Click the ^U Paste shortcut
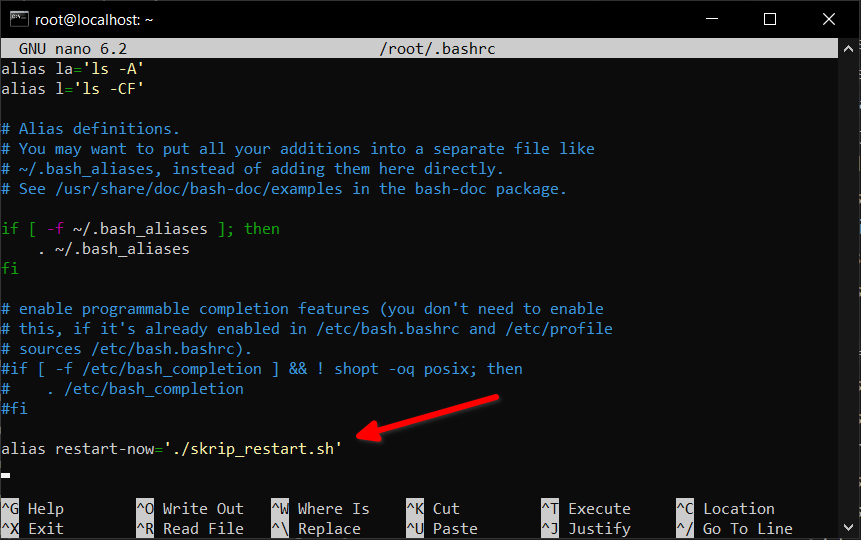The width and height of the screenshot is (861, 540). coord(441,529)
